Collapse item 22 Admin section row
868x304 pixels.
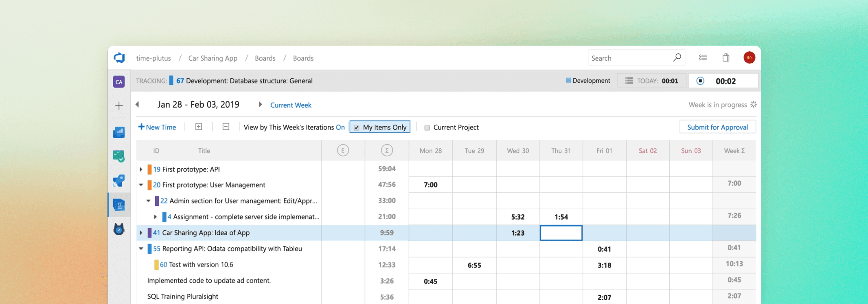click(x=148, y=201)
